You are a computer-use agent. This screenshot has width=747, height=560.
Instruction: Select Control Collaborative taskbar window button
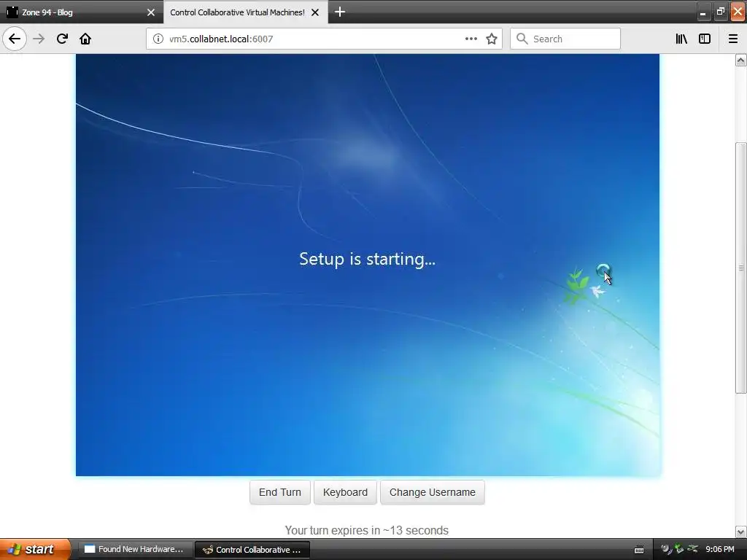point(252,550)
